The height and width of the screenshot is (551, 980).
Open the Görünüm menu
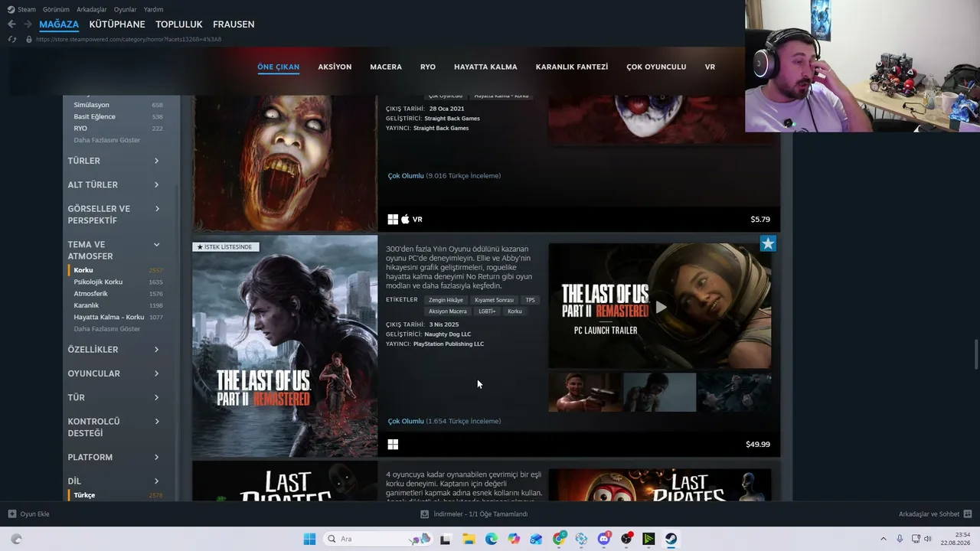(56, 9)
